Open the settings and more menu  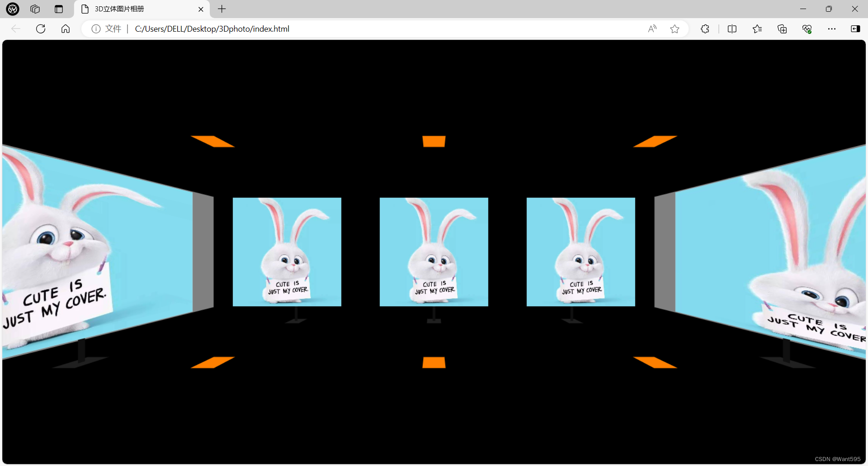tap(832, 29)
